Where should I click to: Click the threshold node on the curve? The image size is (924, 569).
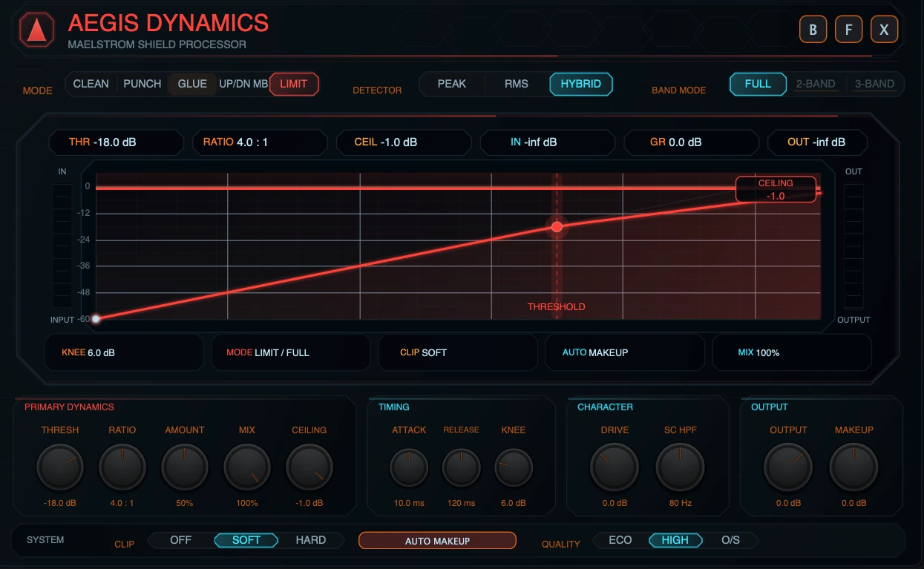click(x=557, y=227)
